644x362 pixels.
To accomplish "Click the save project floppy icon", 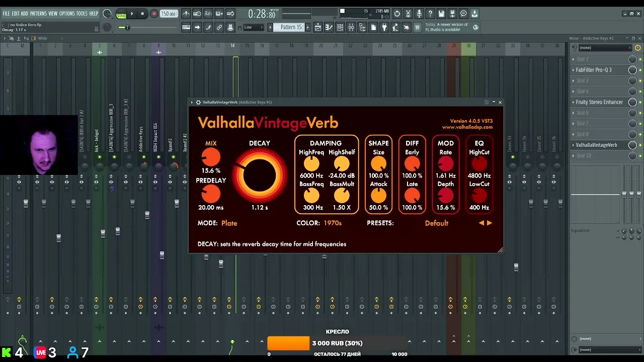I will tap(441, 14).
